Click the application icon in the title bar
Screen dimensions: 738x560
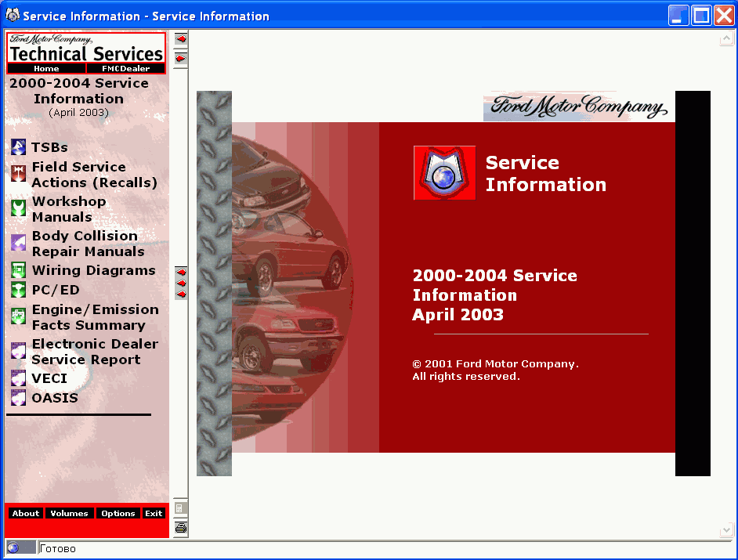[x=13, y=15]
